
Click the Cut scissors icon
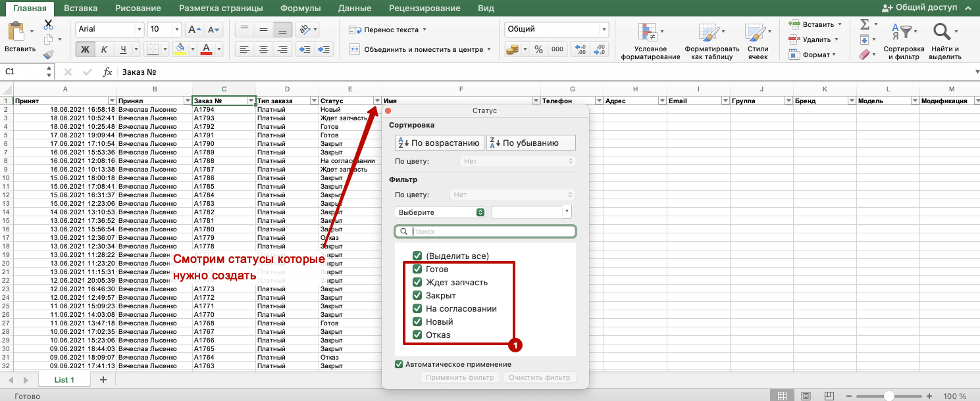click(x=48, y=24)
